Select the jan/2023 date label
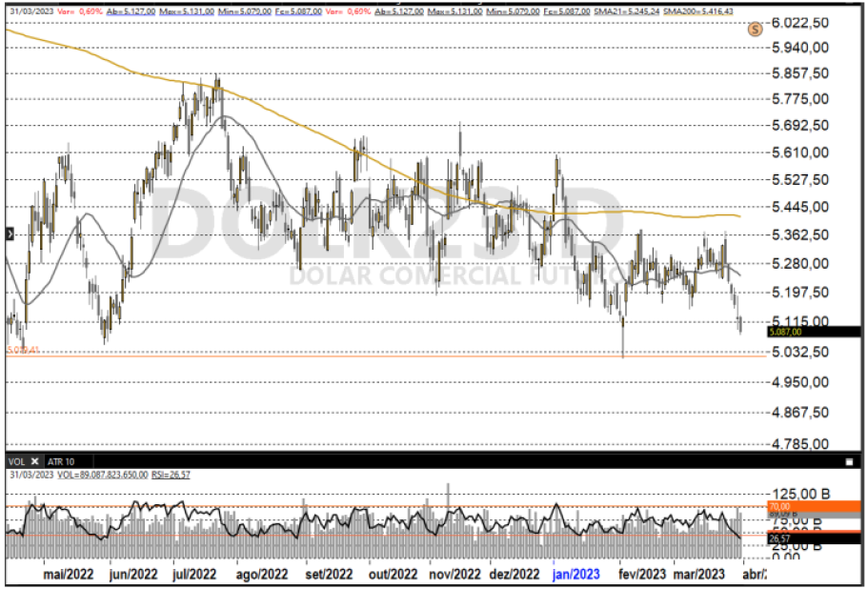 tap(577, 575)
